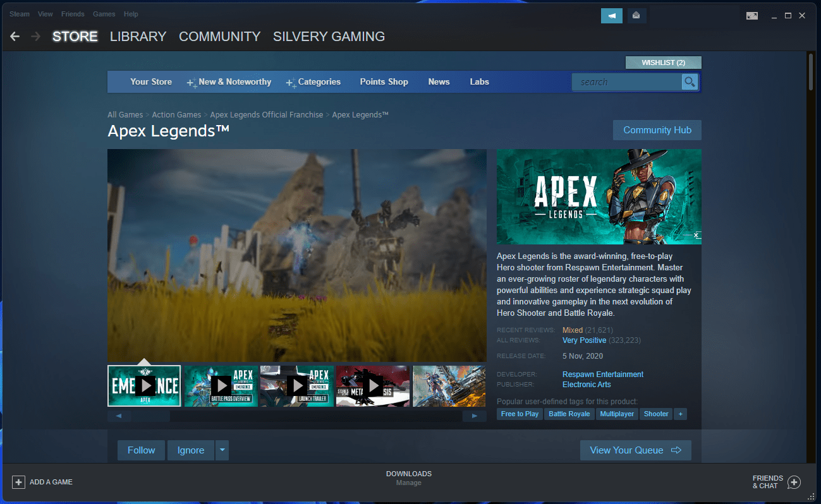Play the Battle Pass Overview thumbnail

(x=221, y=386)
